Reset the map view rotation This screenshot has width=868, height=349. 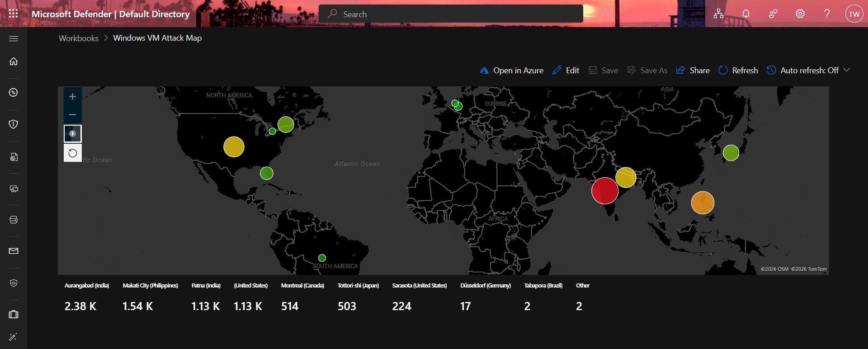click(72, 153)
